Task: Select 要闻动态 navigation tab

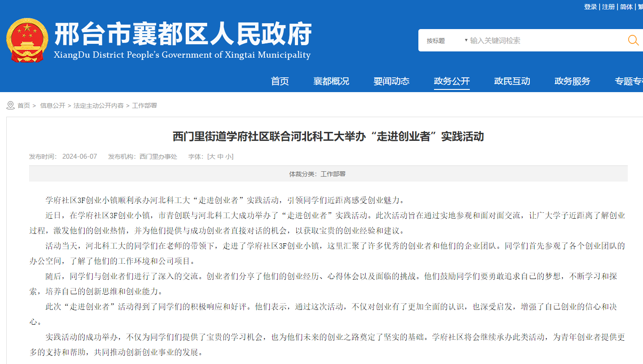Action: (x=392, y=81)
